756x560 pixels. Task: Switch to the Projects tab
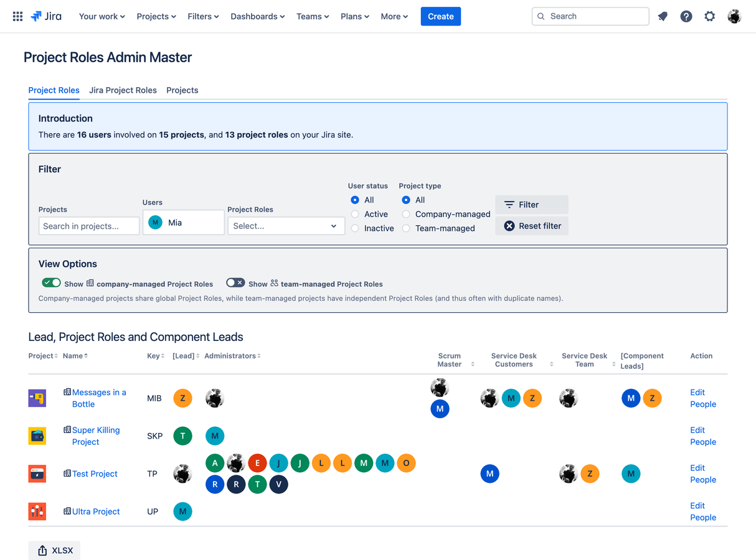point(182,90)
